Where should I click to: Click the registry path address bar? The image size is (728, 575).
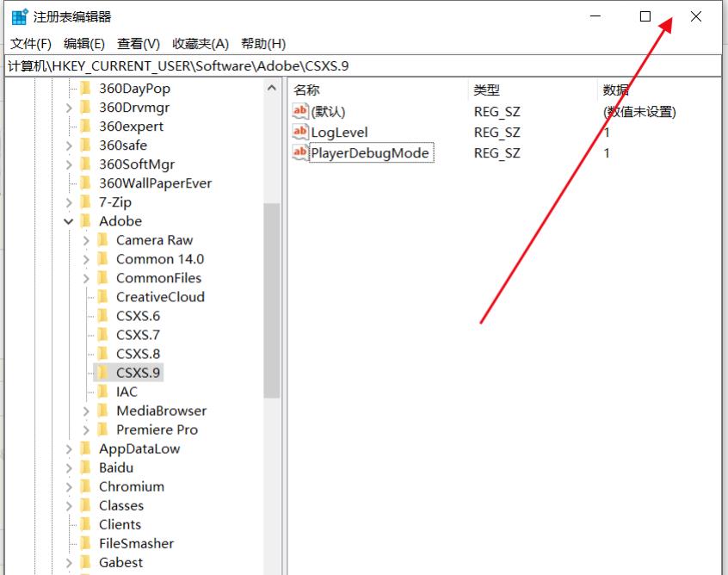tap(363, 66)
